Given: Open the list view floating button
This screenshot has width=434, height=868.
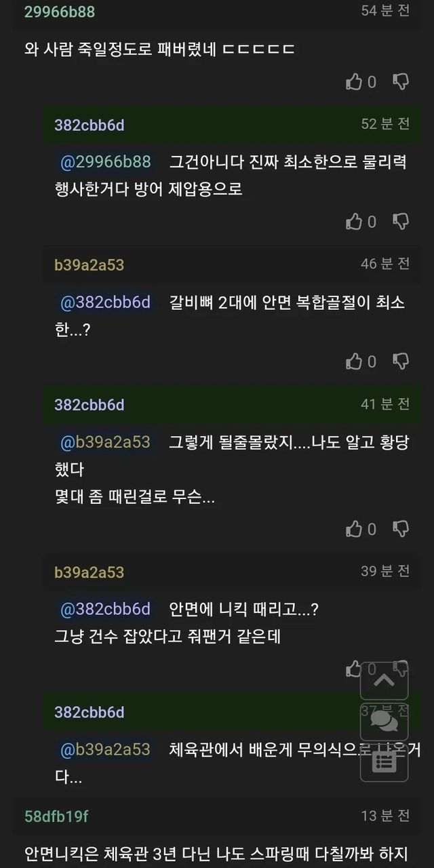Looking at the screenshot, I should (384, 759).
